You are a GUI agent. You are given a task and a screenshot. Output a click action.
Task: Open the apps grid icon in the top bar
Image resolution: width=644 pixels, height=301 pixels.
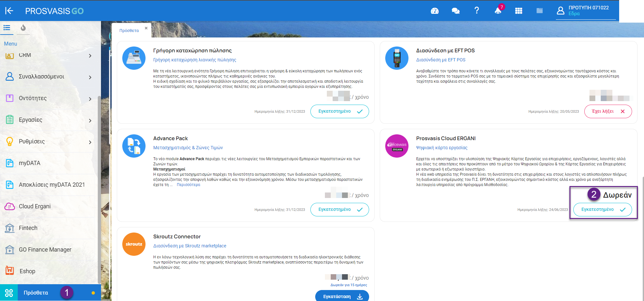point(518,11)
